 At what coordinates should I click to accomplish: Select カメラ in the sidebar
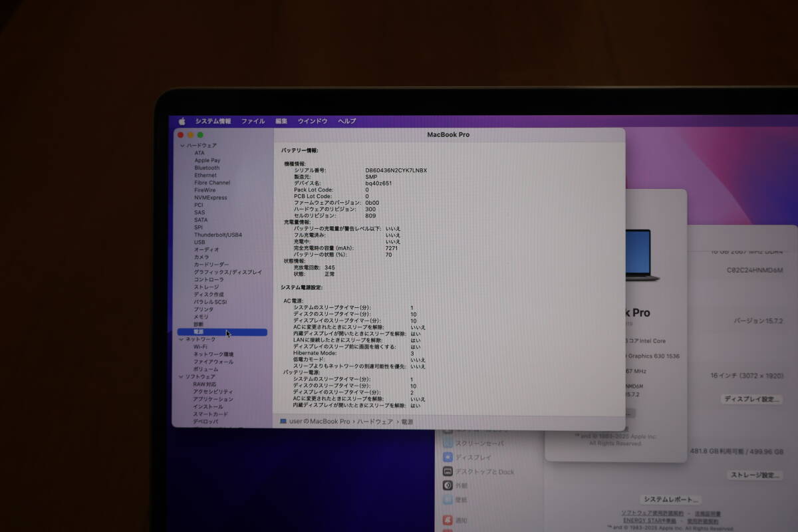[201, 257]
